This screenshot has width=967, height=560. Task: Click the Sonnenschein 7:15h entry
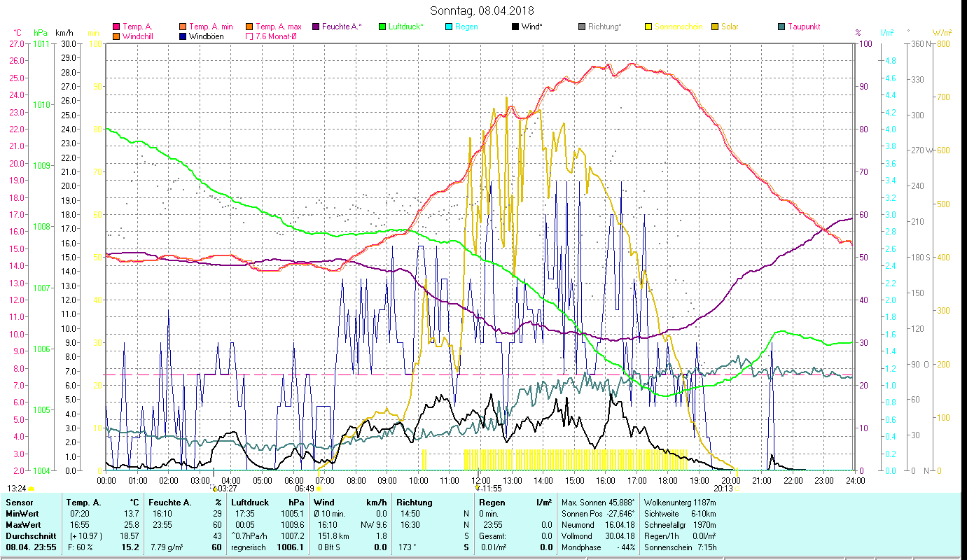tap(680, 547)
